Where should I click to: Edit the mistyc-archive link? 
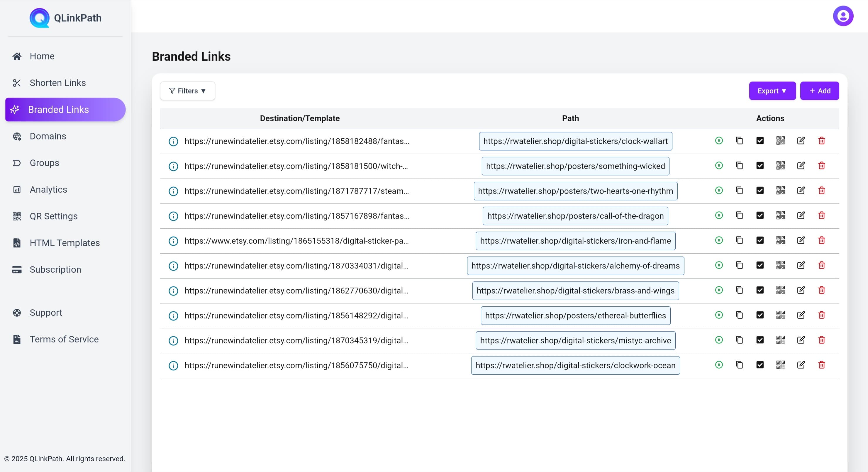(801, 340)
